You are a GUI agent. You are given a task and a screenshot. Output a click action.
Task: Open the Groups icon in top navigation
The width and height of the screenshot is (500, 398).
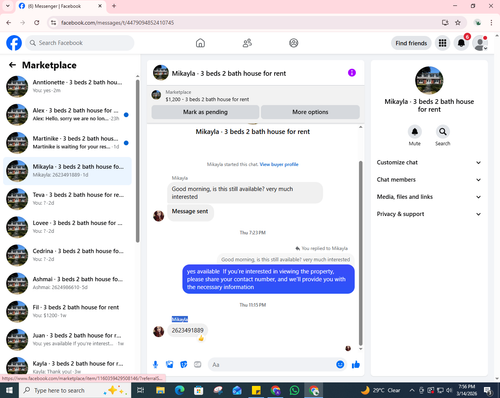point(294,43)
